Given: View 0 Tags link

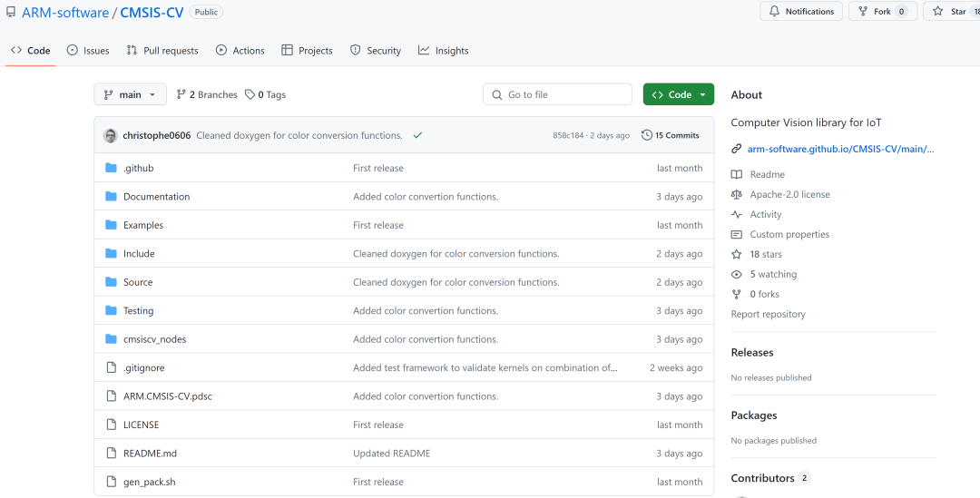Looking at the screenshot, I should click(265, 94).
